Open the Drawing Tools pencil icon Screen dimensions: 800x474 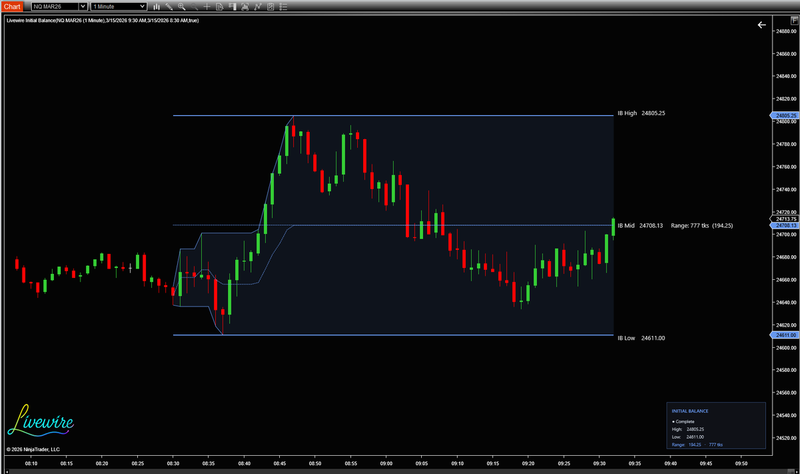pos(169,7)
